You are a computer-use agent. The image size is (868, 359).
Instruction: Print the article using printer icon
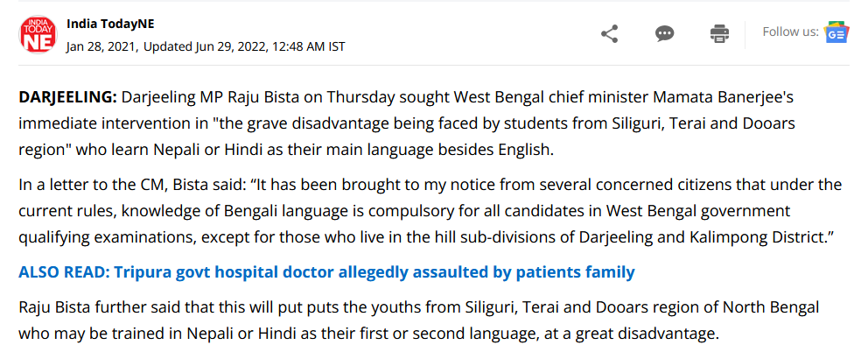click(x=719, y=34)
